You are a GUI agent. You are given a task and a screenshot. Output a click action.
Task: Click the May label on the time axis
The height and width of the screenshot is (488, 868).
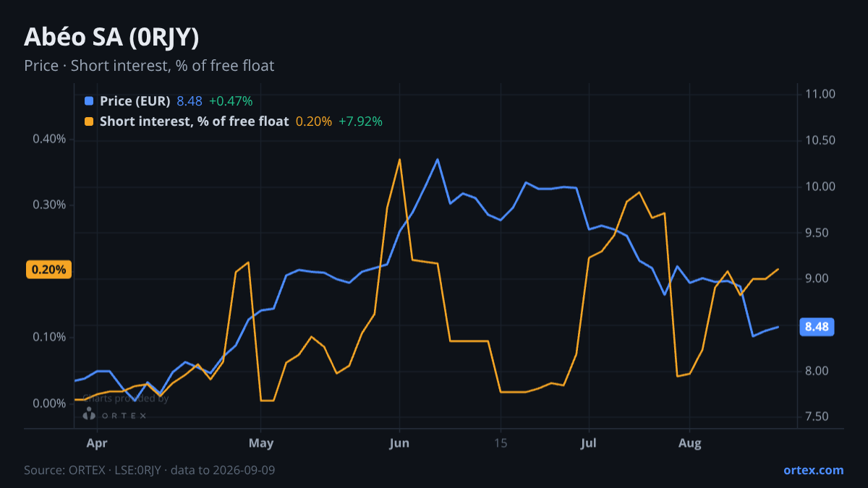point(260,442)
